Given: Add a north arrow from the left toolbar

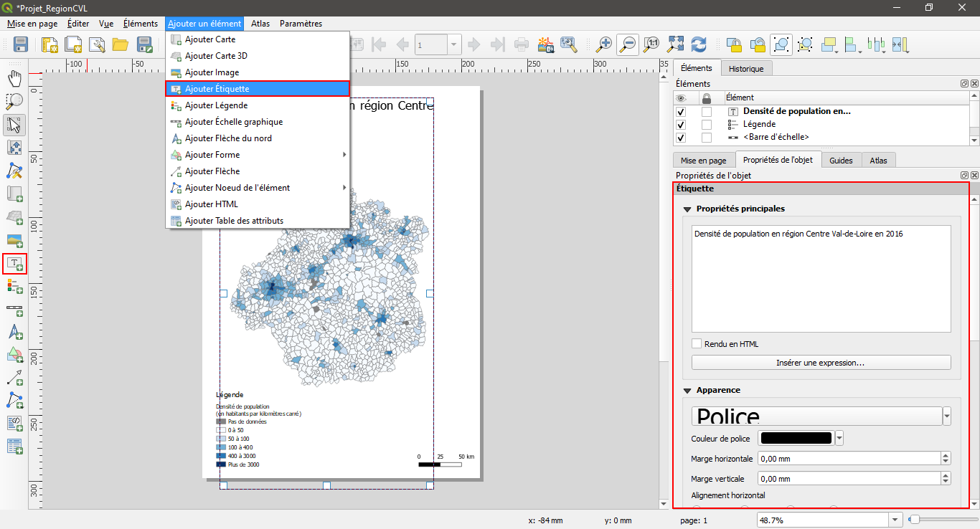Looking at the screenshot, I should click(x=14, y=332).
